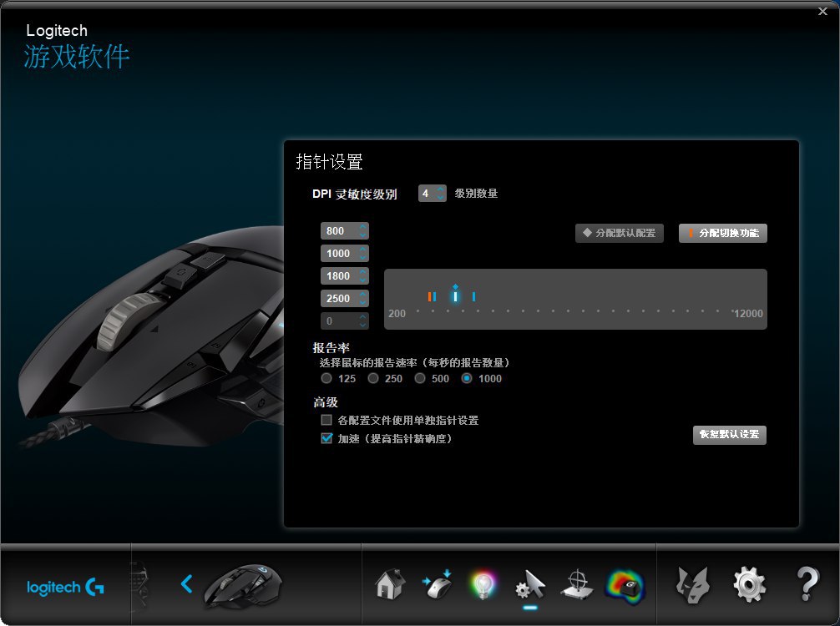Viewport: 840px width, 626px height.
Task: Select the rightmost blue DPI marker
Action: click(x=473, y=296)
